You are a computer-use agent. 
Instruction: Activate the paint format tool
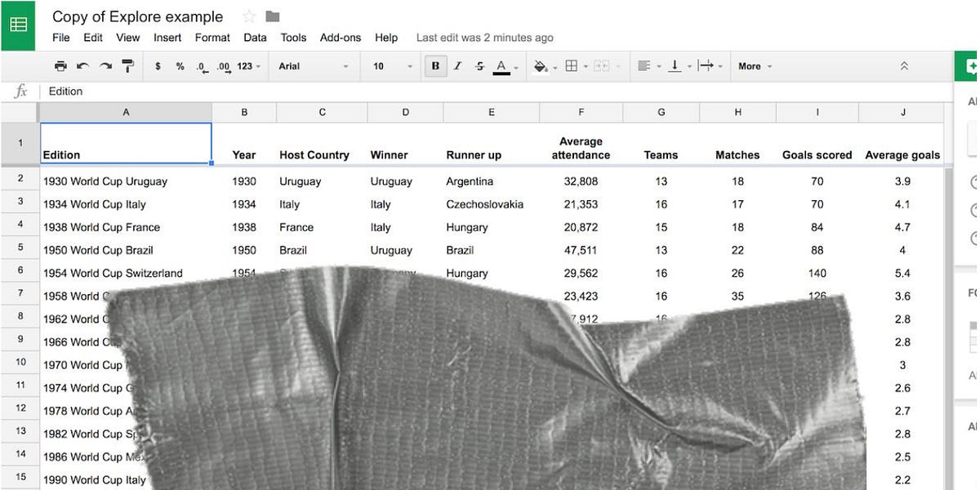[x=127, y=66]
